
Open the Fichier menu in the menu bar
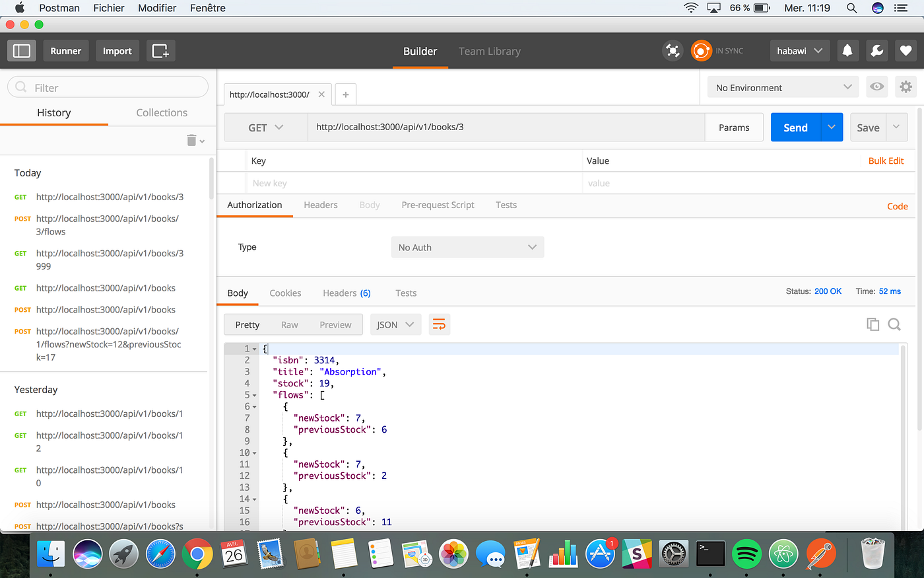click(x=108, y=7)
